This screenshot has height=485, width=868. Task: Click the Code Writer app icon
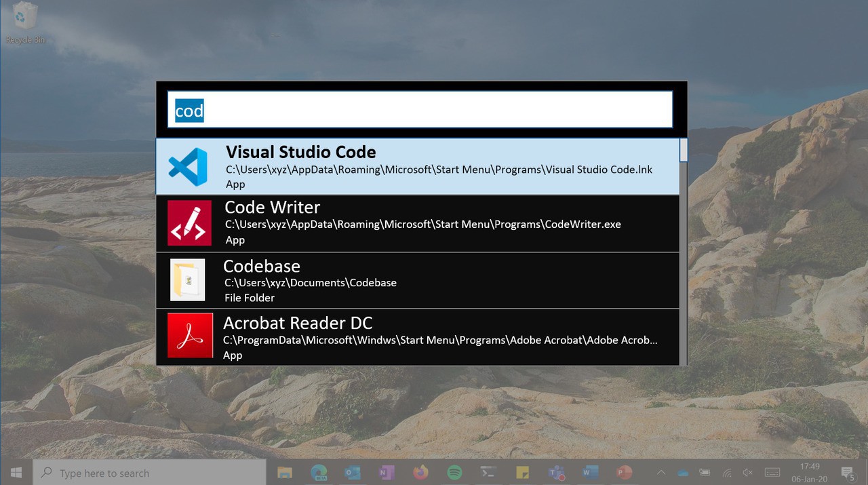[x=189, y=223]
